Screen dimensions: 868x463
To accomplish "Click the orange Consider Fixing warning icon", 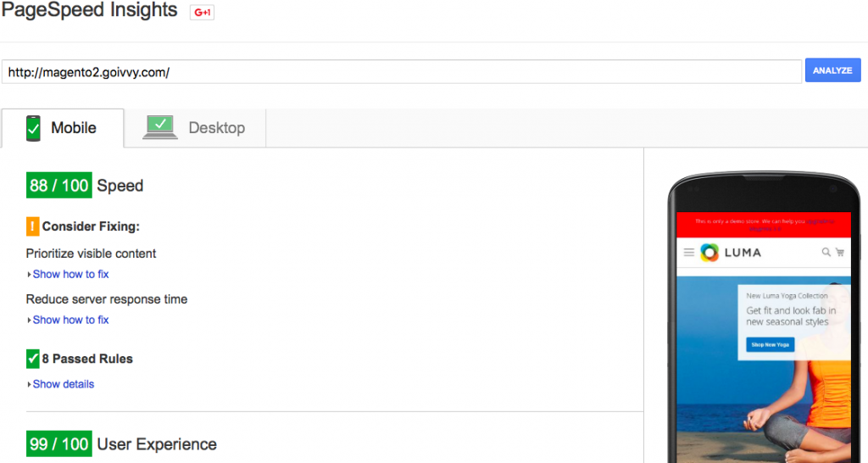I will coord(33,226).
